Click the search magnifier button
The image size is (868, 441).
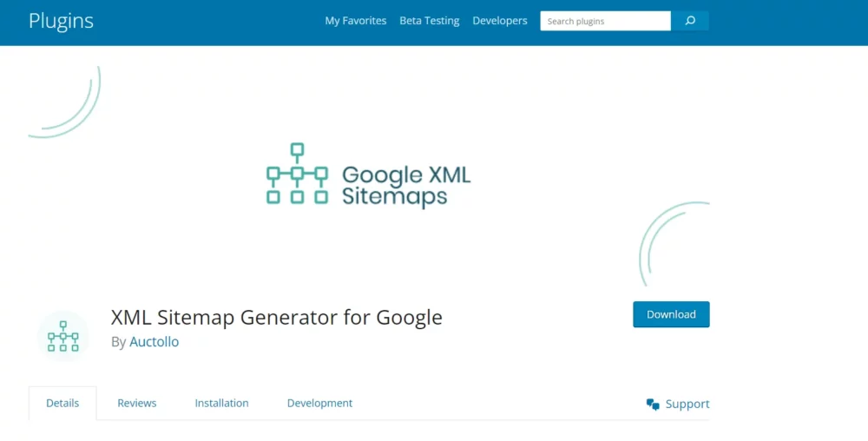click(x=690, y=21)
